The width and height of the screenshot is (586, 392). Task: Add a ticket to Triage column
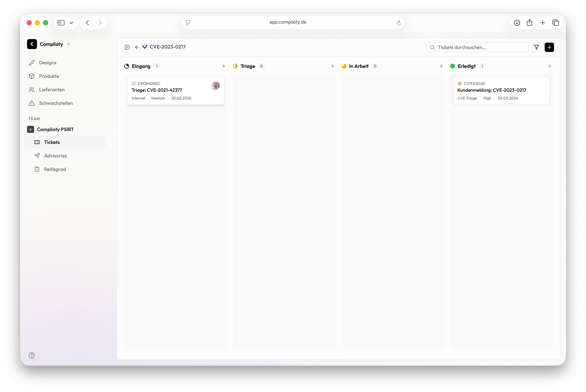[x=332, y=66]
